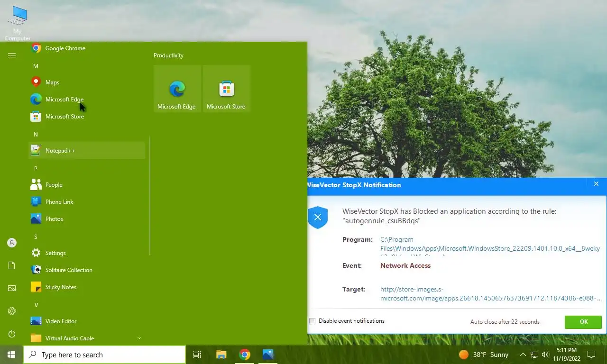Click the Productivity group title
Screen dimensions: 607x364
pos(168,55)
